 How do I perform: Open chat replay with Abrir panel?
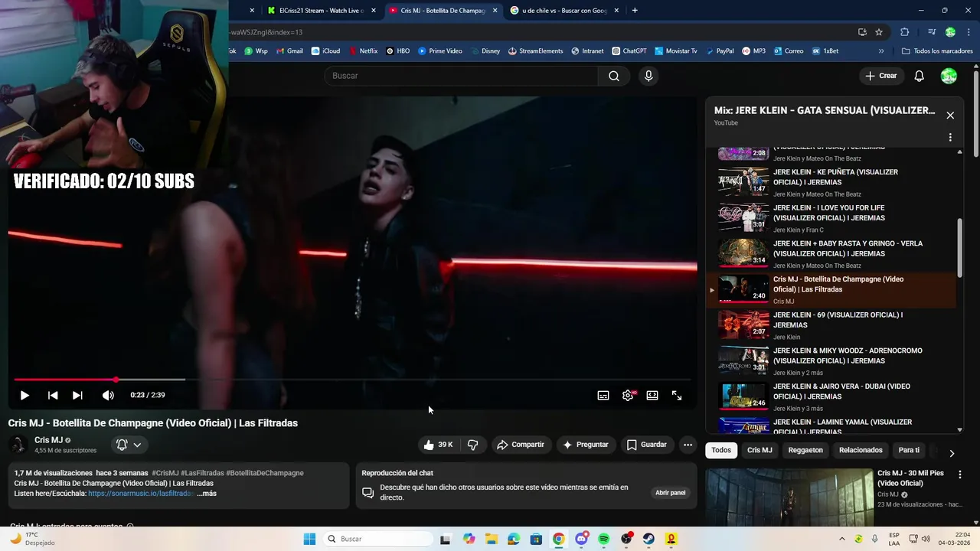670,493
